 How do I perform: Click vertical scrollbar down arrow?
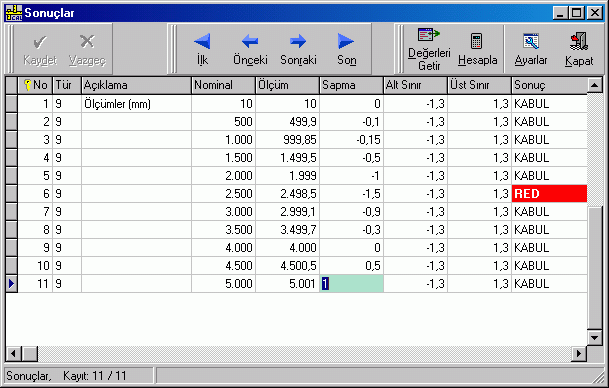595,338
